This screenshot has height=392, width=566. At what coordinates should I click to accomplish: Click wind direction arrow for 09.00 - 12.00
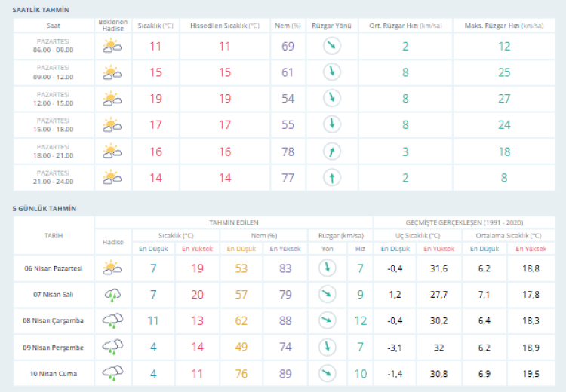click(331, 72)
